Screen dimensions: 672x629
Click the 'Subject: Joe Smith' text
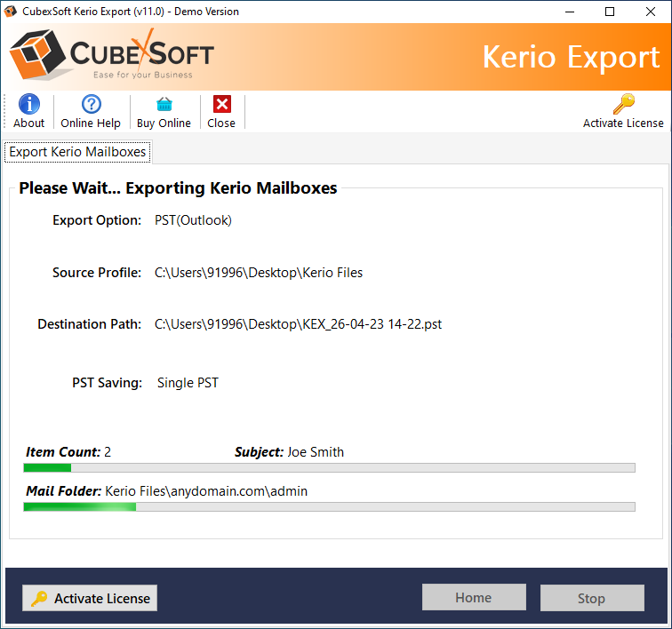click(289, 452)
